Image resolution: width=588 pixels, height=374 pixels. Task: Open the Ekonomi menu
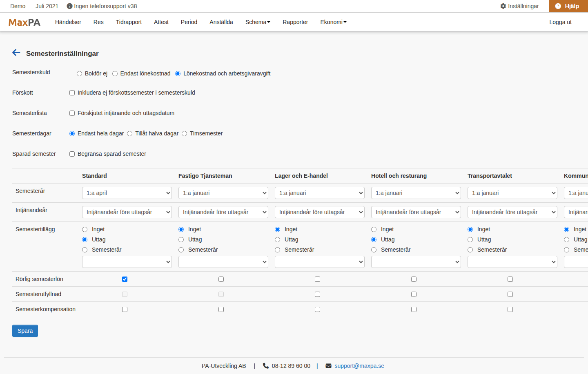[333, 22]
